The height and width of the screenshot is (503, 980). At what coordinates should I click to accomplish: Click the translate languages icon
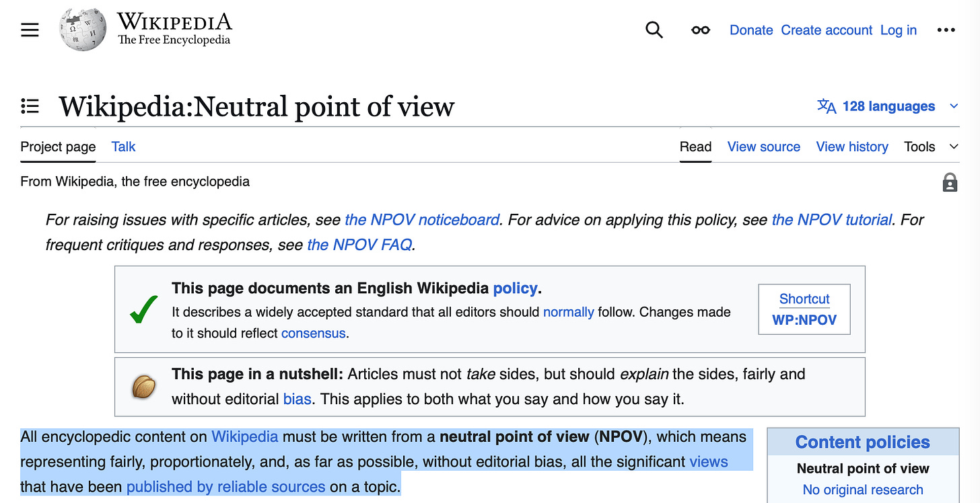click(x=827, y=106)
